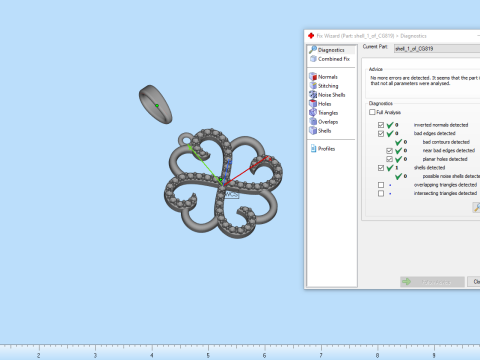Enable intersecting triangles detected checkbox
The height and width of the screenshot is (360, 480).
pos(381,194)
